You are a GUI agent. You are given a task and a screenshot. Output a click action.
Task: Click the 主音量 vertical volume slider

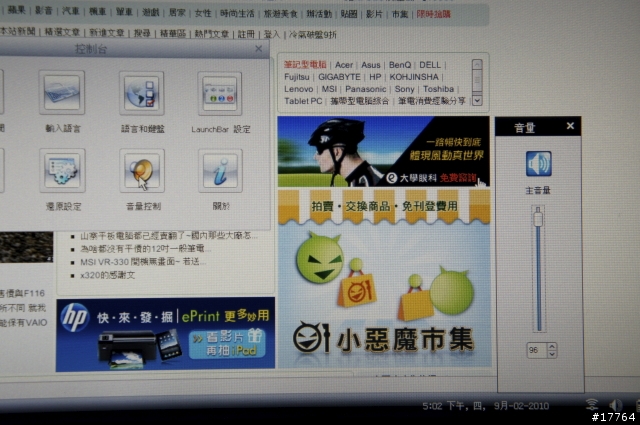(538, 269)
